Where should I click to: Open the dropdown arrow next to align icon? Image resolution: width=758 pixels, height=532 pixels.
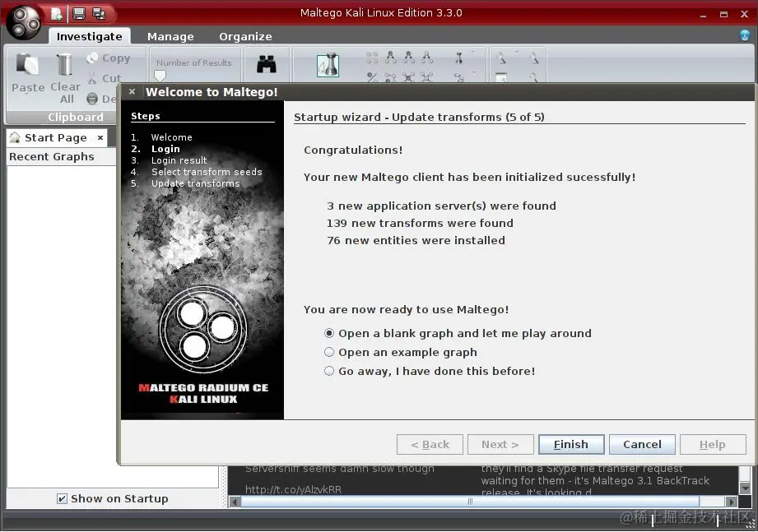pyautogui.click(x=472, y=52)
